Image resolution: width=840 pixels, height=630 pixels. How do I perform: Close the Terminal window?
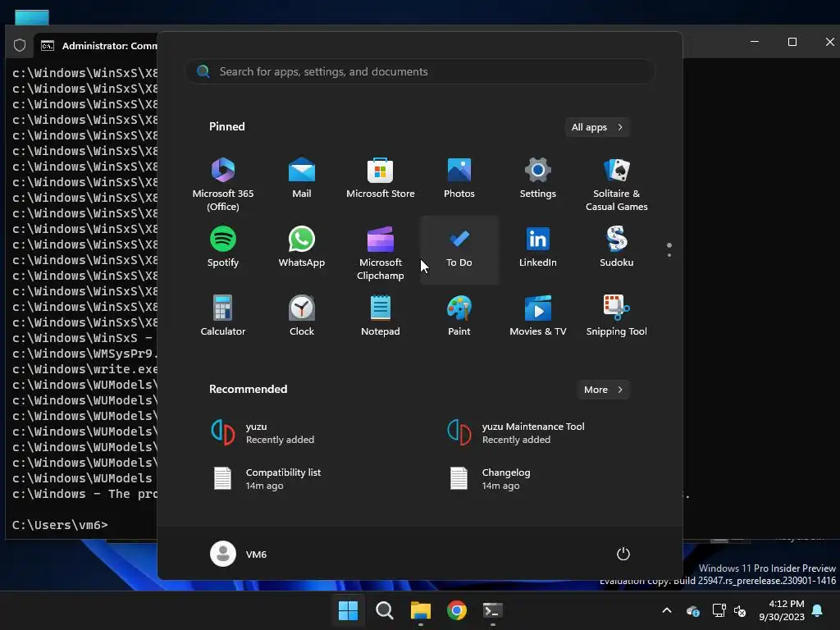[829, 42]
